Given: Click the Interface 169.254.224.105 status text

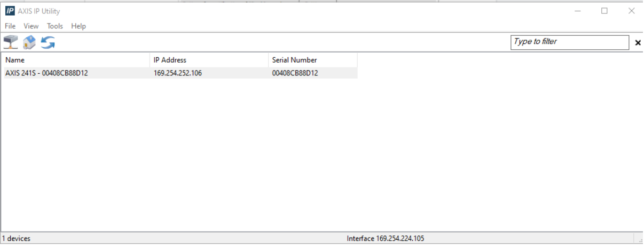Looking at the screenshot, I should tap(385, 239).
